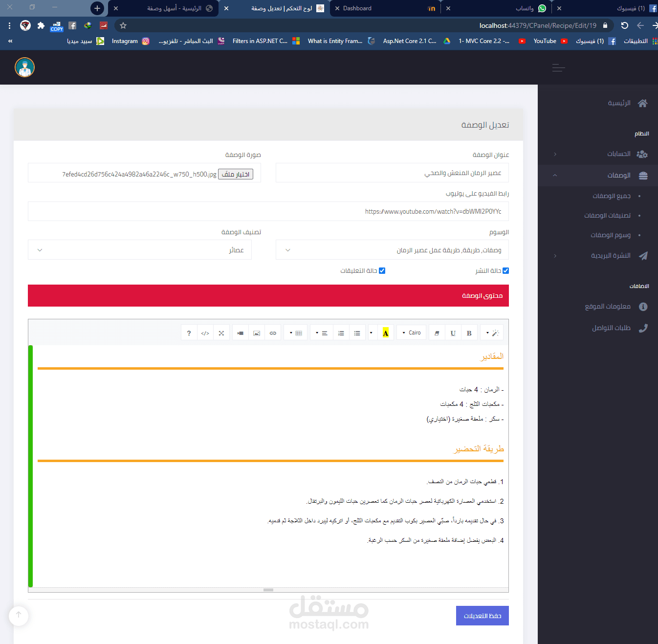Open the tags multi-select dropdown
This screenshot has width=658, height=644.
(x=392, y=250)
